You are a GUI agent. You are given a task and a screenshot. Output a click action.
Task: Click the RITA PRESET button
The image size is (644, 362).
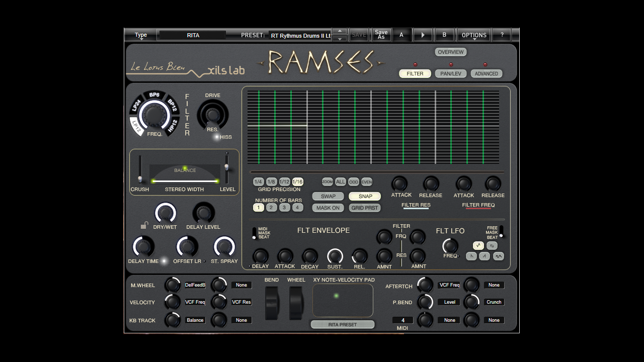tap(343, 325)
